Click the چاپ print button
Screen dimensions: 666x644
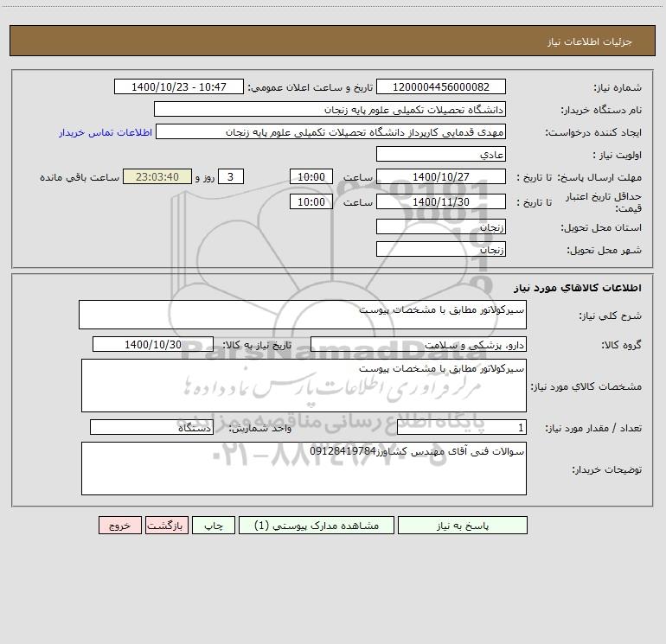point(214,525)
